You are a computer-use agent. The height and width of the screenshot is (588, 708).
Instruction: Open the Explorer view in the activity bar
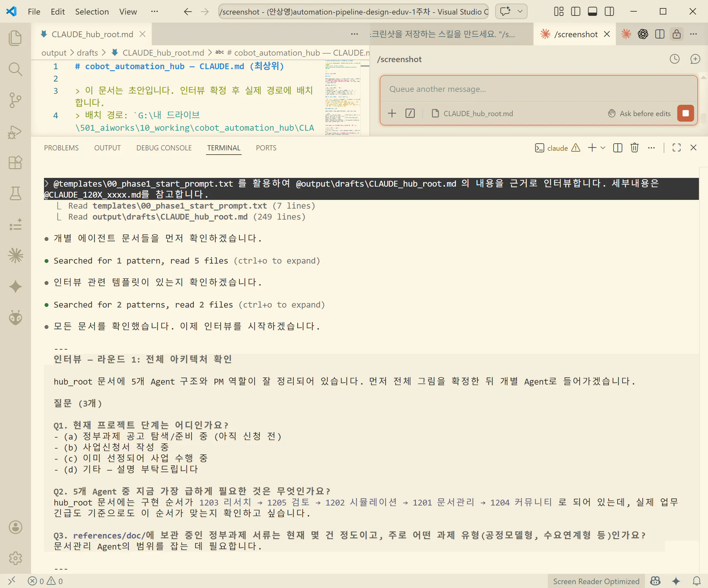[x=15, y=38]
